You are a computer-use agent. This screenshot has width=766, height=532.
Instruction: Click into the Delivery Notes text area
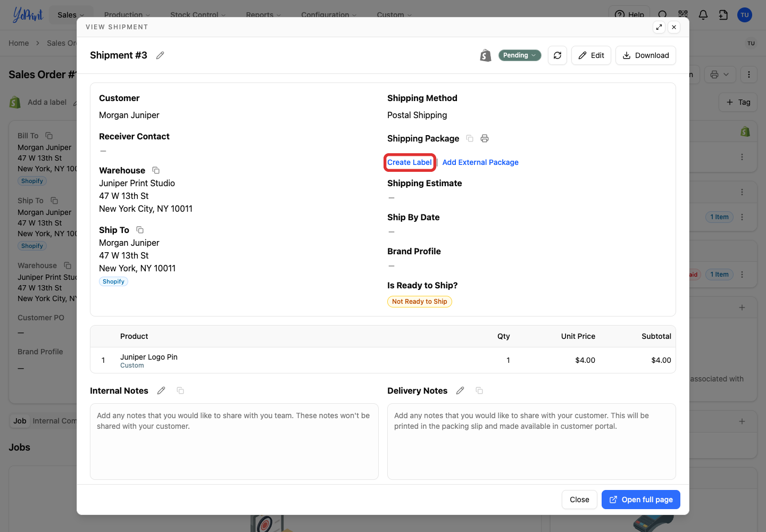point(531,442)
